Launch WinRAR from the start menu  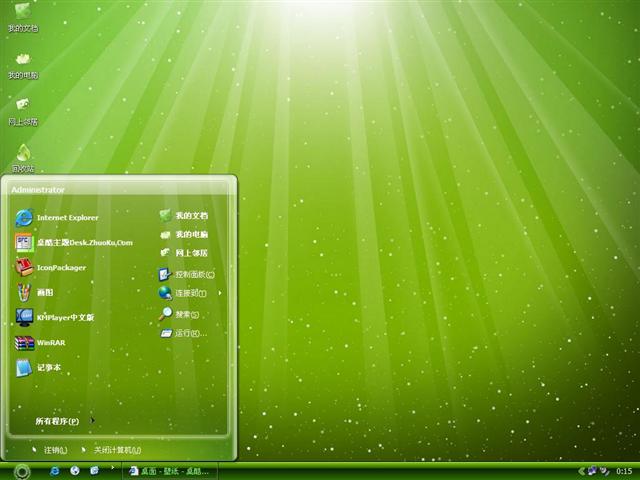(x=40, y=342)
